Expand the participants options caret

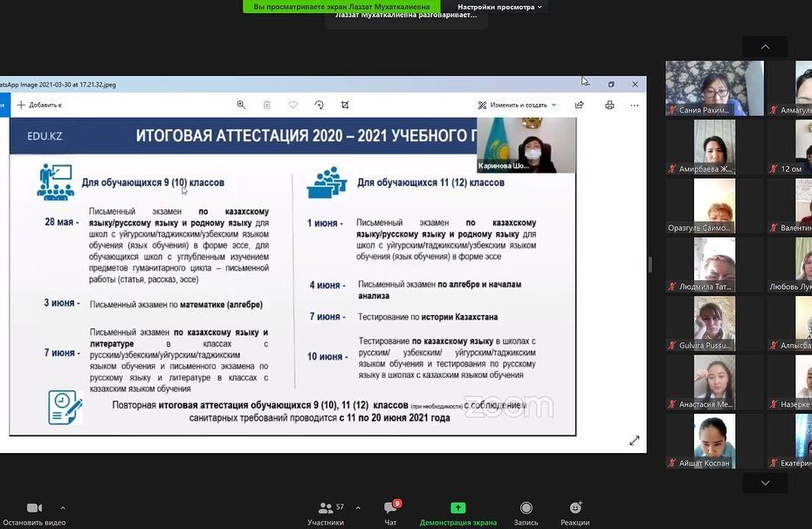[x=358, y=508]
